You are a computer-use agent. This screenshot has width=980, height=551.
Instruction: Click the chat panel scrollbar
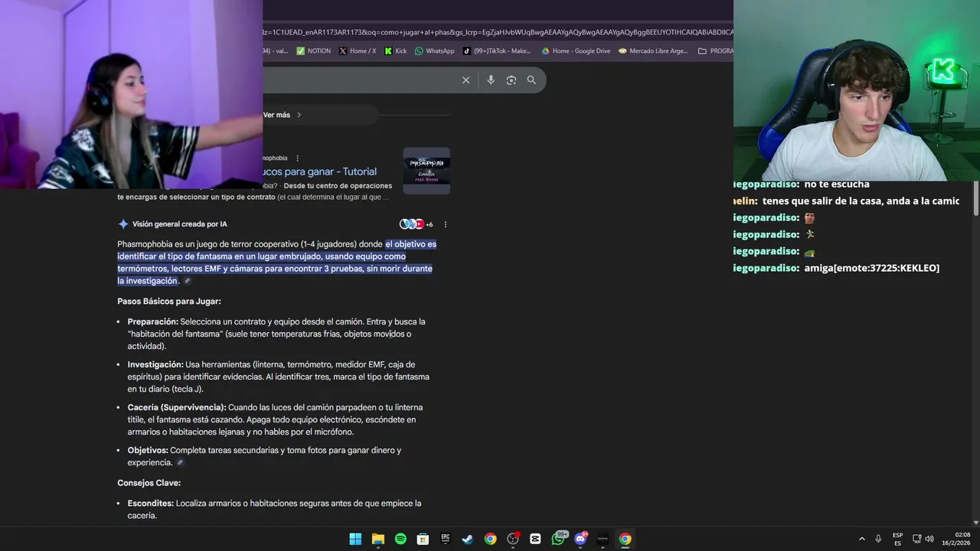click(x=976, y=199)
